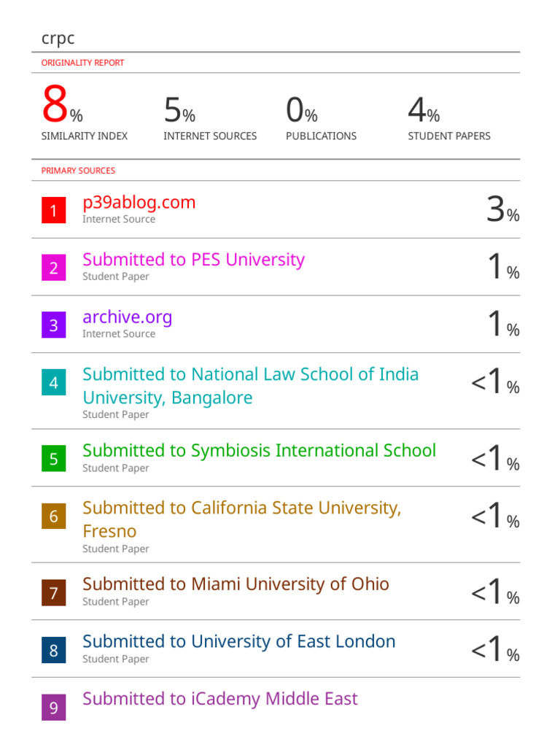Click the red source number 1 badge
This screenshot has width=560, height=747.
tap(53, 211)
